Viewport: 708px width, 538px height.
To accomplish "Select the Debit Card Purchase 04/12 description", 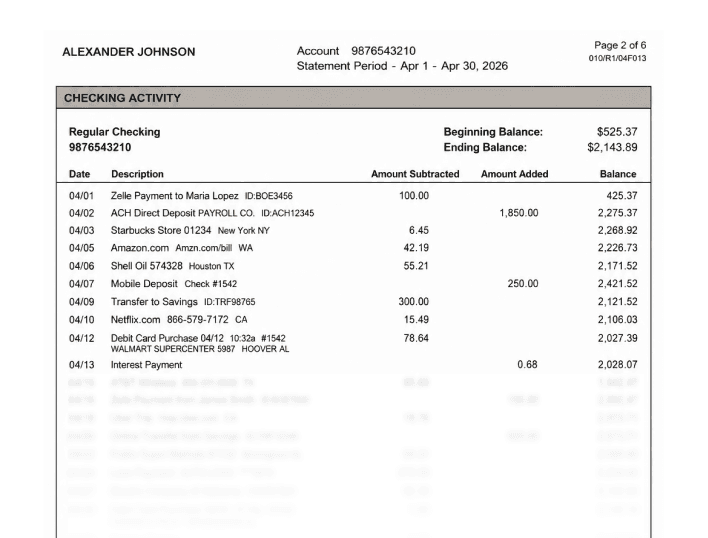I will point(198,338).
